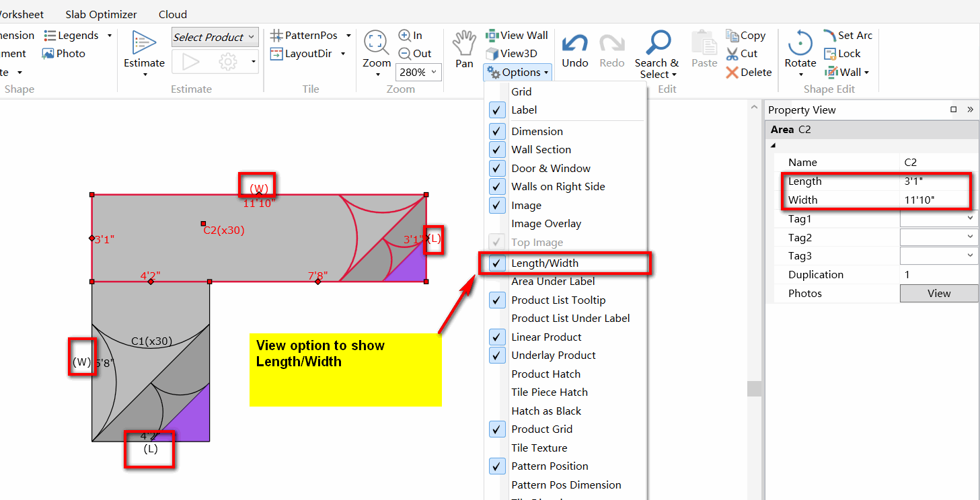The width and height of the screenshot is (980, 500).
Task: Click the PatternPos icon
Action: point(276,36)
